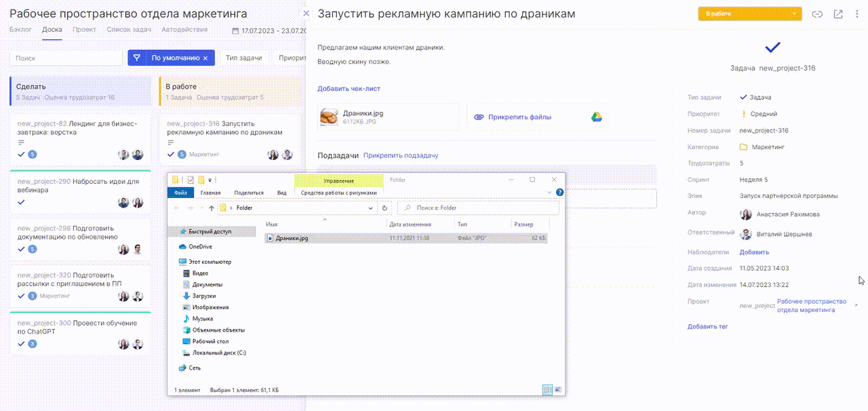The width and height of the screenshot is (868, 411).
Task: Switch to the Бэклог tab
Action: (20, 30)
